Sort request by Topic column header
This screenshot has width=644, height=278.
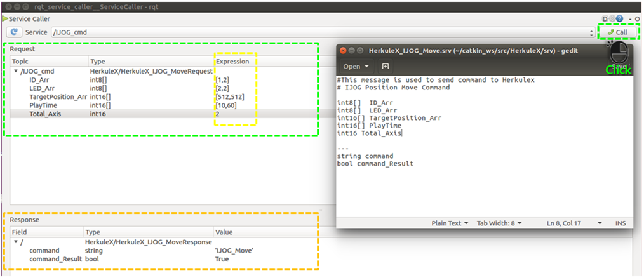[x=50, y=61]
